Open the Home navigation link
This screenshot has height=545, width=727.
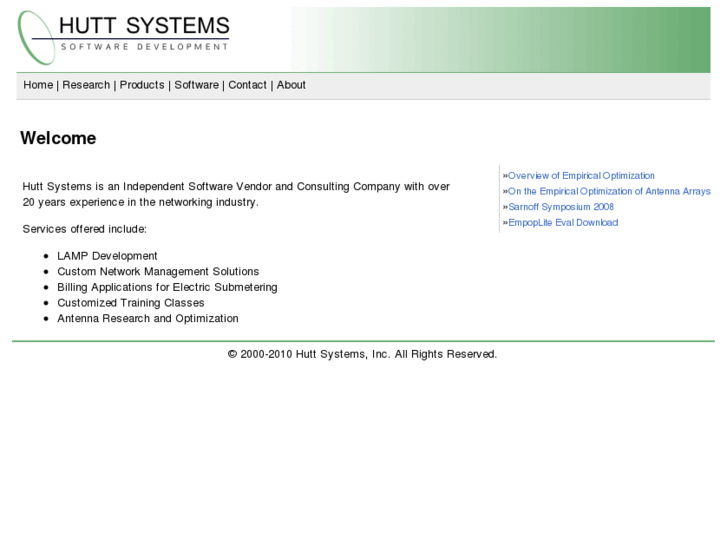click(x=38, y=85)
